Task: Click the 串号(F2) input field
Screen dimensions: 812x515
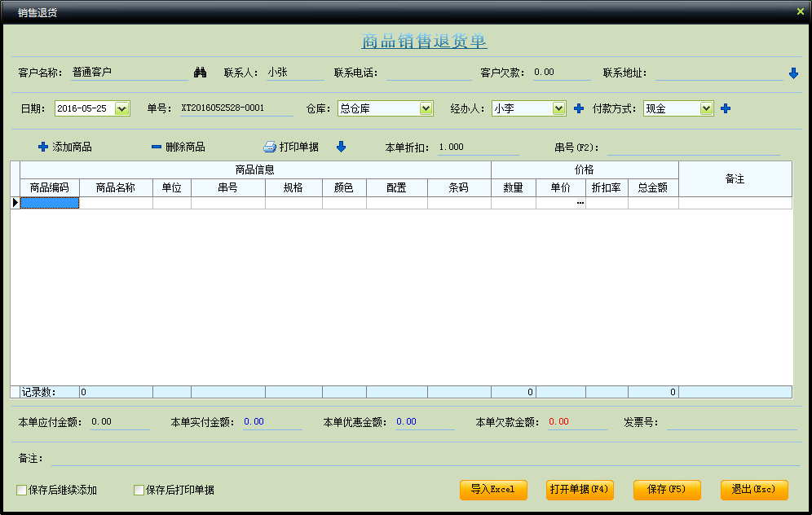Action: click(x=694, y=147)
